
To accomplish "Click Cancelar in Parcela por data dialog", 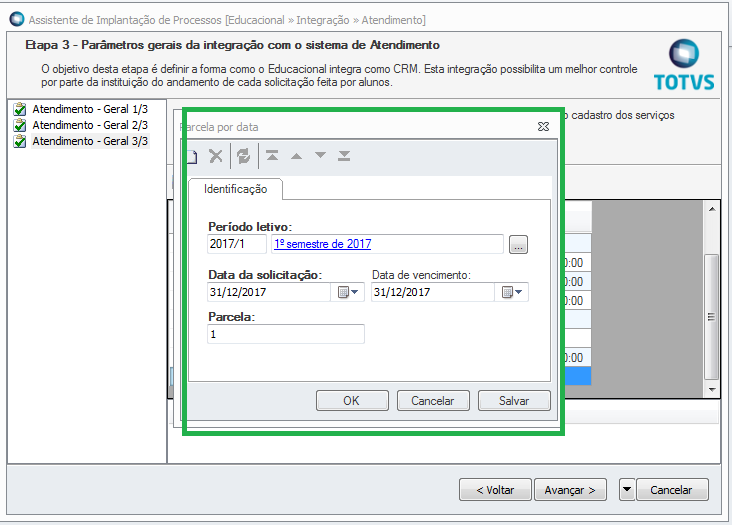I will pos(433,401).
